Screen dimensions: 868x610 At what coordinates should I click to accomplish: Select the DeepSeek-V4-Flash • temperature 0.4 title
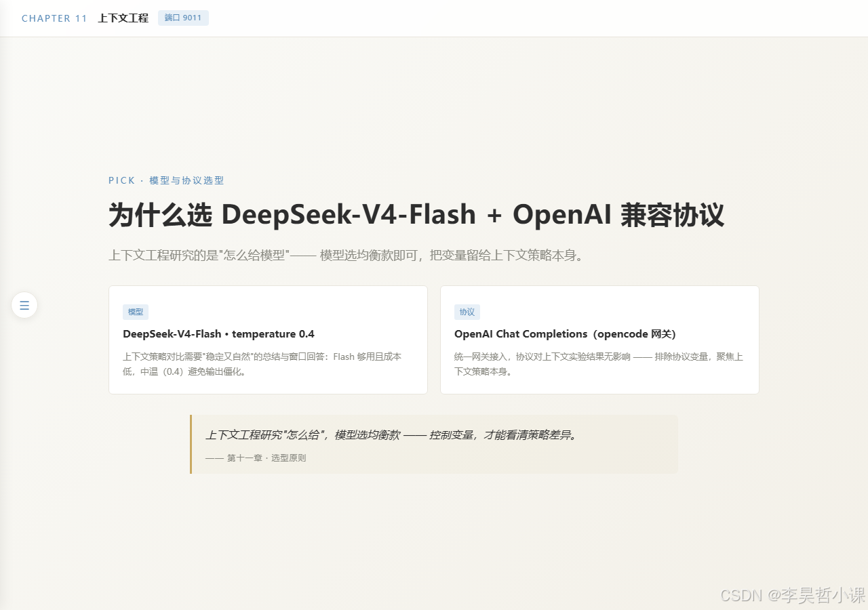point(218,334)
